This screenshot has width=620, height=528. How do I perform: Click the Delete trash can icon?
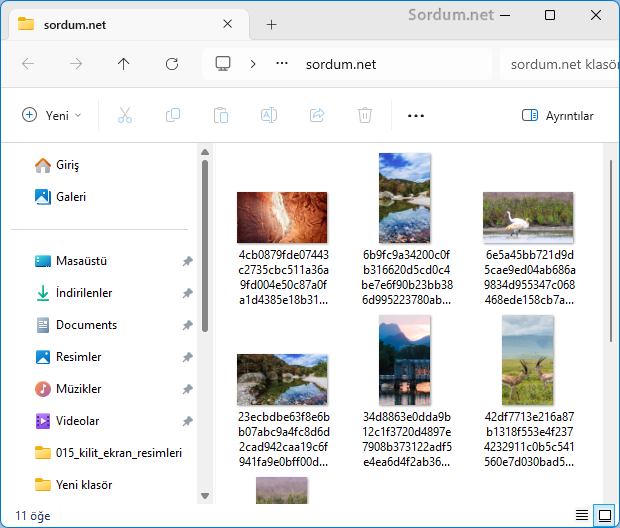point(365,115)
